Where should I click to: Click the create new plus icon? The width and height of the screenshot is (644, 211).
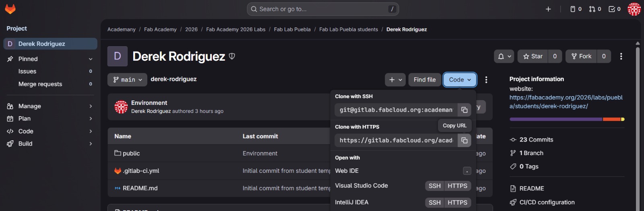tap(548, 9)
